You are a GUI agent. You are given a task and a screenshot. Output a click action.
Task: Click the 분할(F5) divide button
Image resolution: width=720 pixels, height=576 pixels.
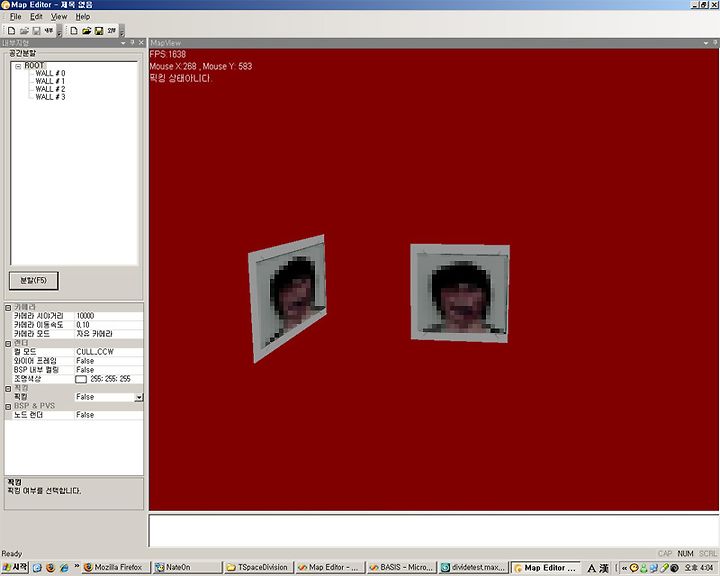pyautogui.click(x=34, y=281)
